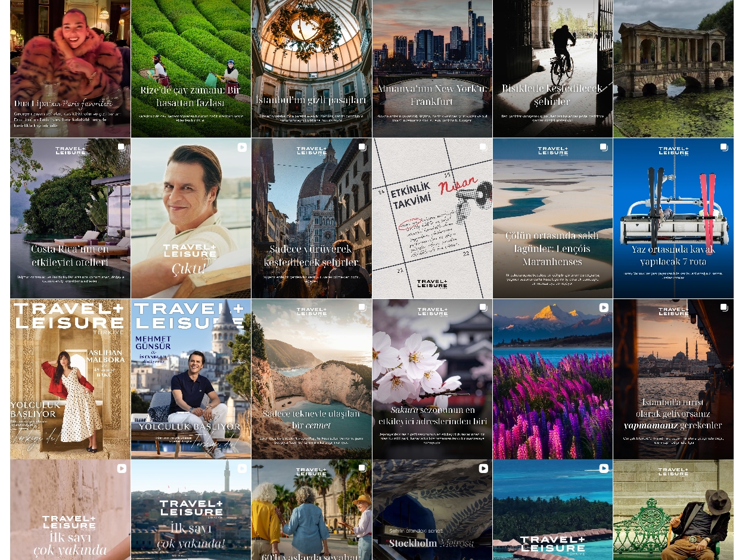This screenshot has width=742, height=560.
Task: Click reel icon on tropical island overwater villas post
Action: tap(603, 468)
